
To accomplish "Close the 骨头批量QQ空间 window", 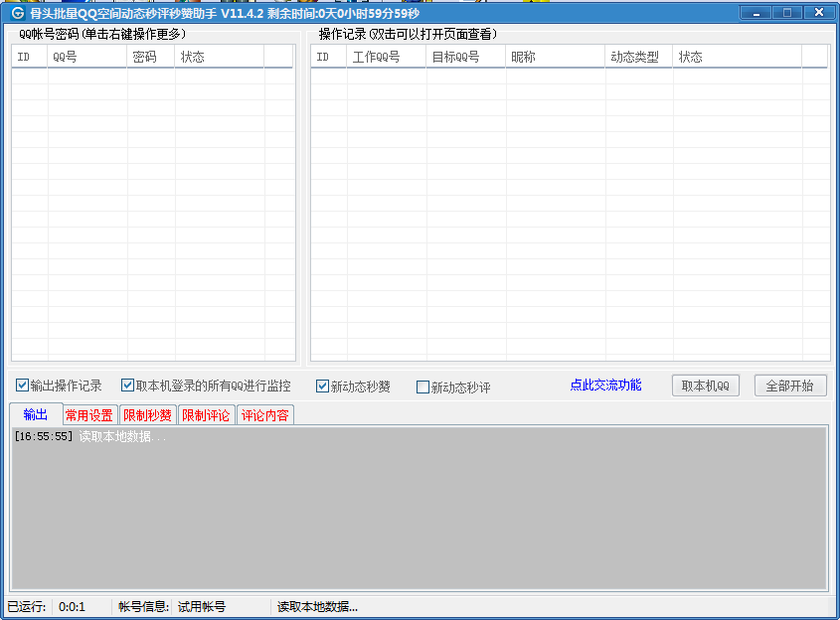I will [x=818, y=13].
